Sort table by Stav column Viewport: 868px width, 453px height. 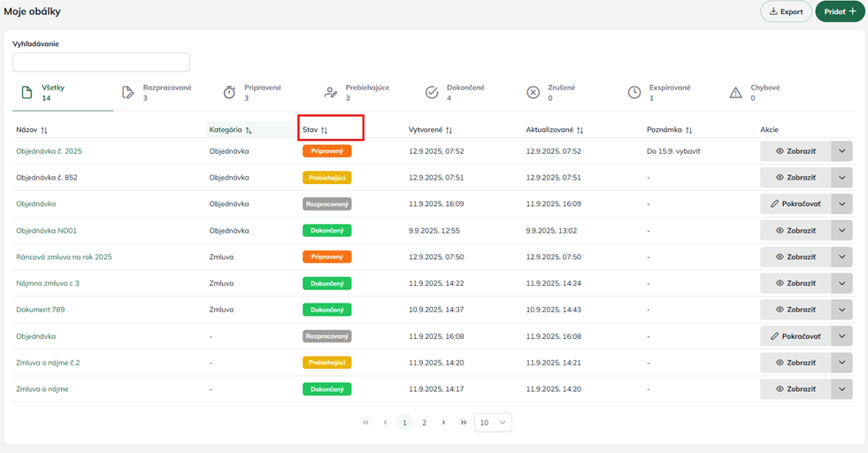tap(324, 130)
